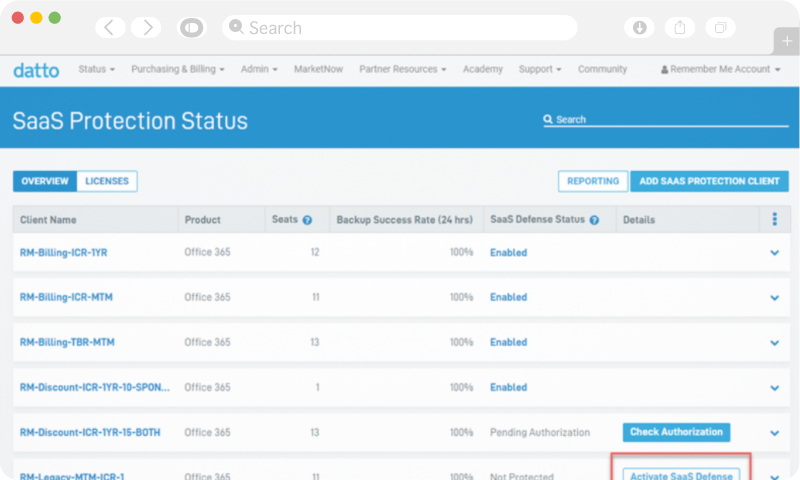Open the table column options kebab icon
Screen dimensions: 800x480
pyautogui.click(x=774, y=219)
